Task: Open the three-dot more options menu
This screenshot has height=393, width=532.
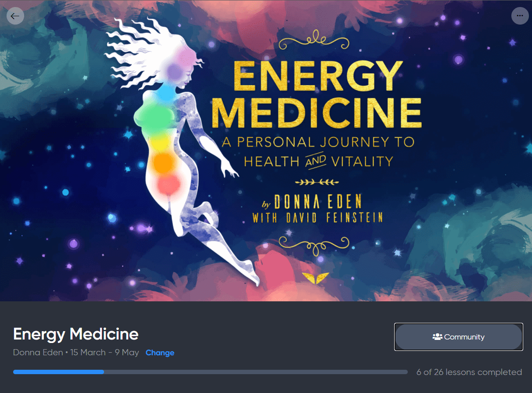Action: [x=520, y=16]
